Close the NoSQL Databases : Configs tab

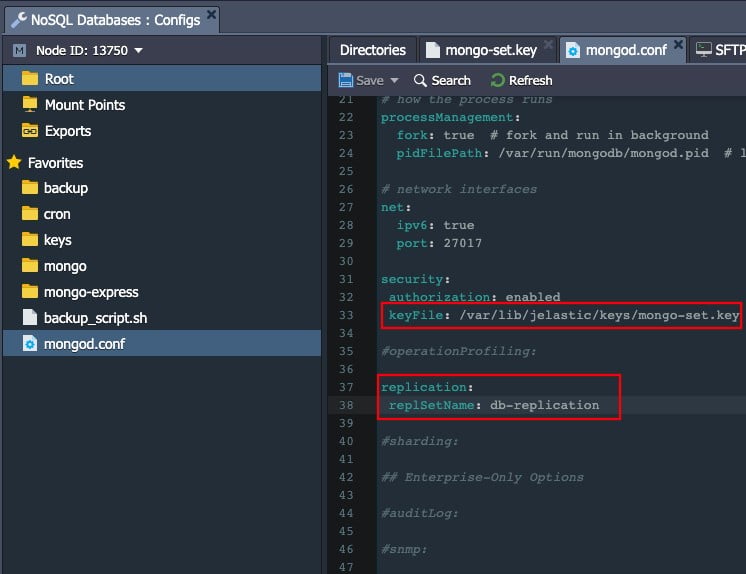[211, 14]
